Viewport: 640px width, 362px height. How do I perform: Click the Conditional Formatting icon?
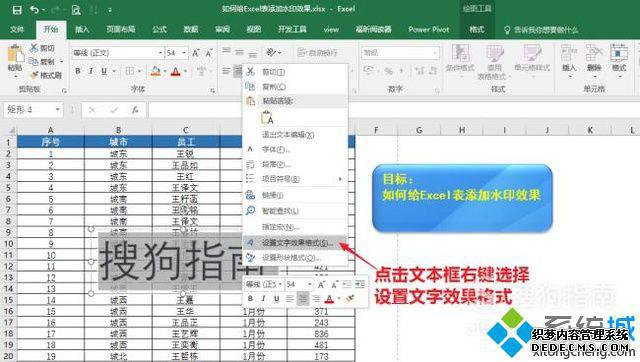tap(460, 53)
